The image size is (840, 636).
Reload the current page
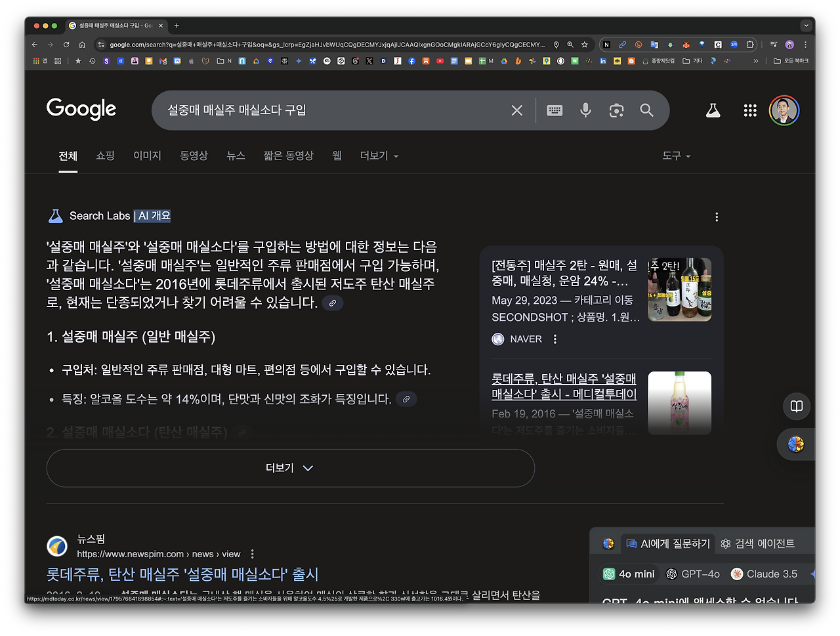coord(66,45)
